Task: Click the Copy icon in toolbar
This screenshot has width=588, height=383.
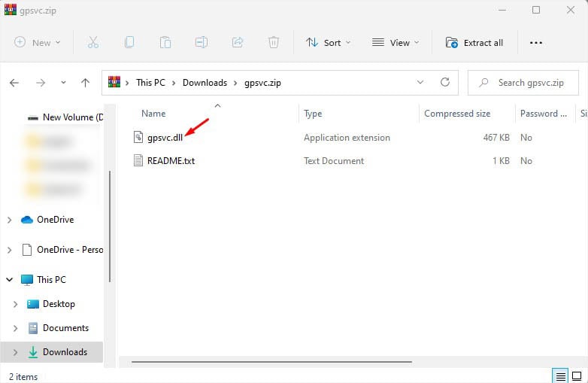Action: point(129,42)
